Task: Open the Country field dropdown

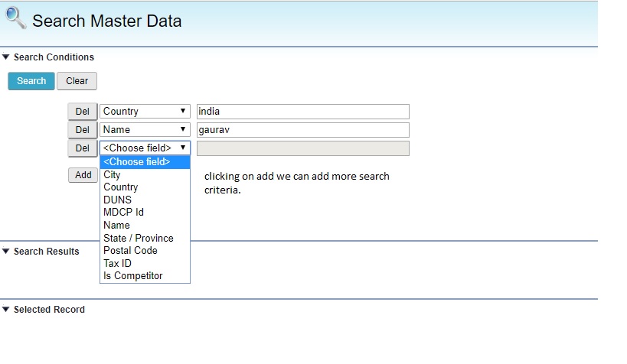Action: coord(145,112)
